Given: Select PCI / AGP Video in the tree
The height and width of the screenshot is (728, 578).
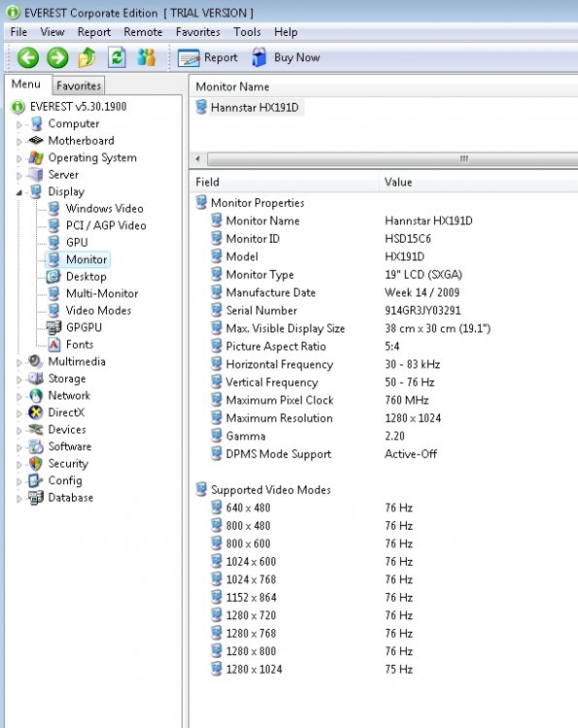Looking at the screenshot, I should [x=106, y=225].
